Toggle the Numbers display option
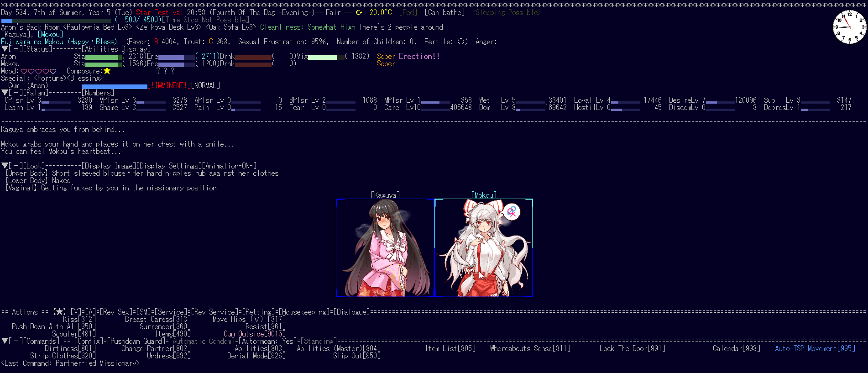The height and width of the screenshot is (373, 868). pos(98,93)
